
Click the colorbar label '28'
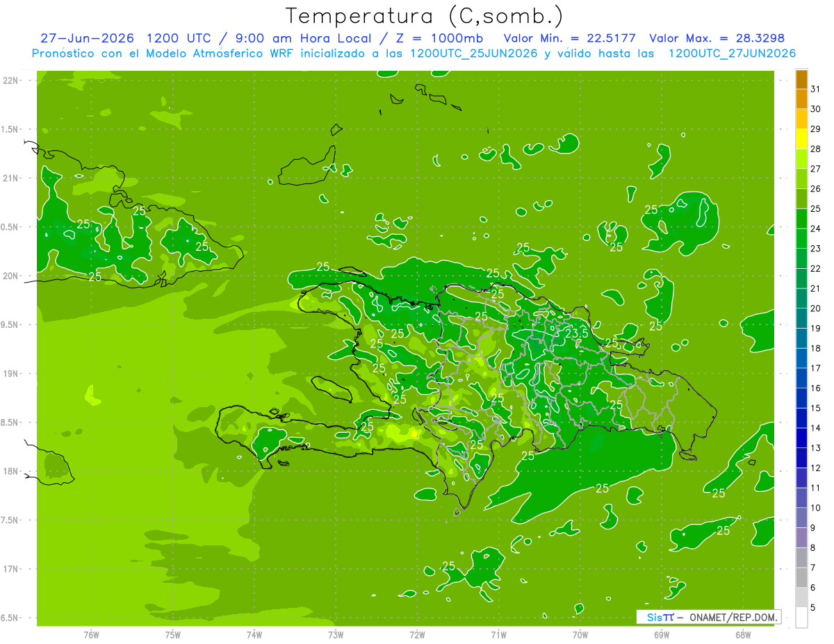(816, 149)
